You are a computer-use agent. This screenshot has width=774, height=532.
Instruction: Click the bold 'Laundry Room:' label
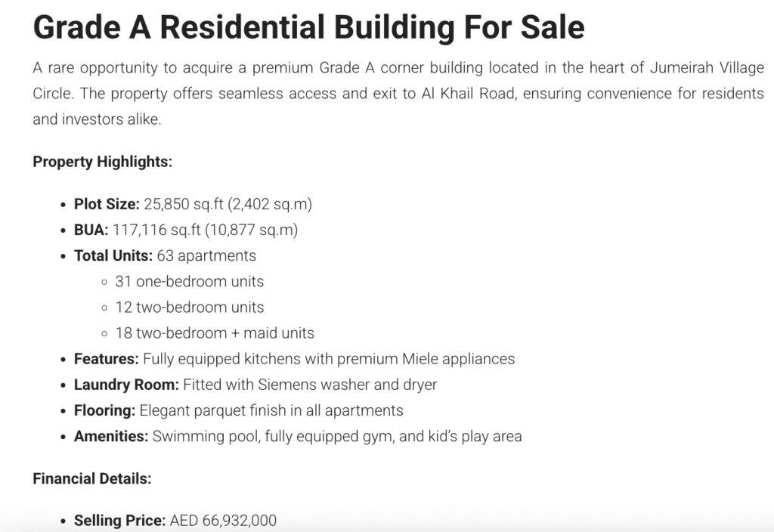pyautogui.click(x=126, y=385)
